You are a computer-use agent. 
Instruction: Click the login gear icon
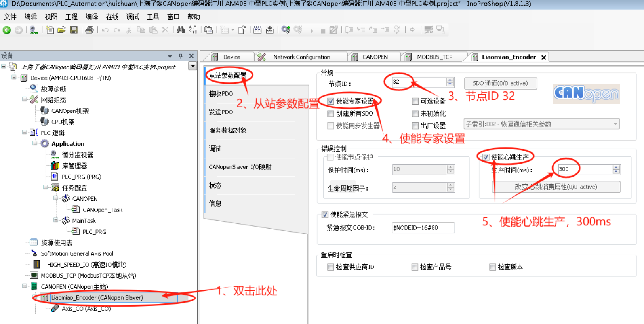pos(286,30)
